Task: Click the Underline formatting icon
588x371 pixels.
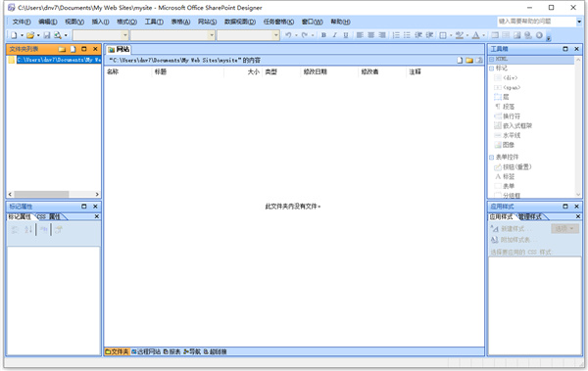Action: pyautogui.click(x=346, y=35)
